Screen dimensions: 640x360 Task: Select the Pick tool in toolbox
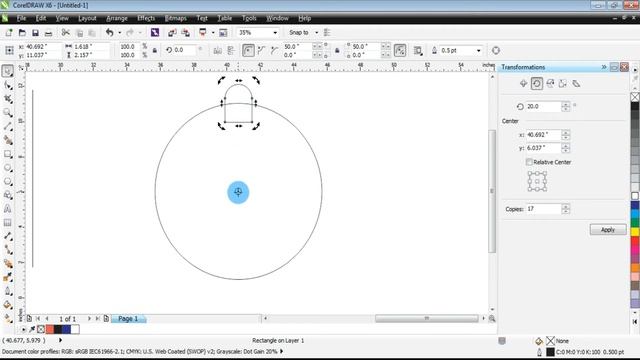(8, 71)
